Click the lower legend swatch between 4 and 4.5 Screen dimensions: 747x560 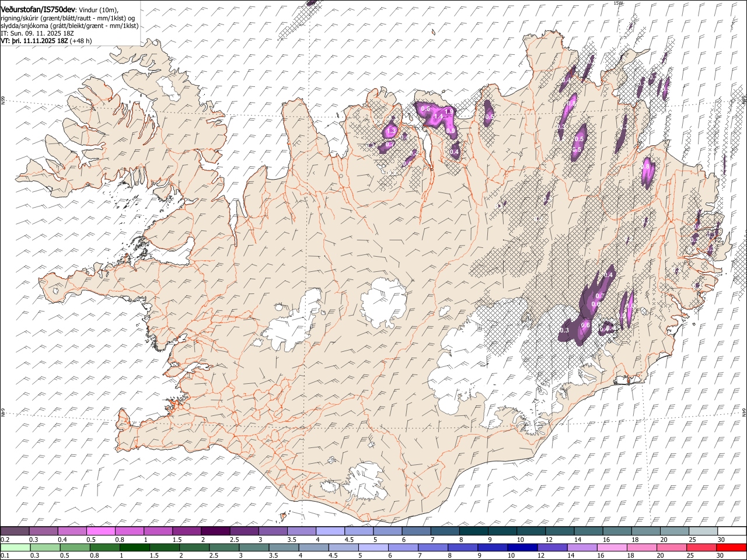tap(313, 547)
